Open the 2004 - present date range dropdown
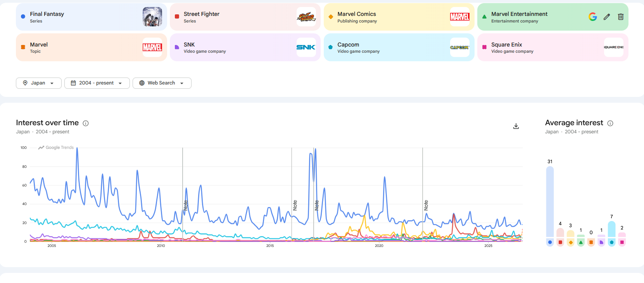This screenshot has height=283, width=644. click(x=97, y=83)
